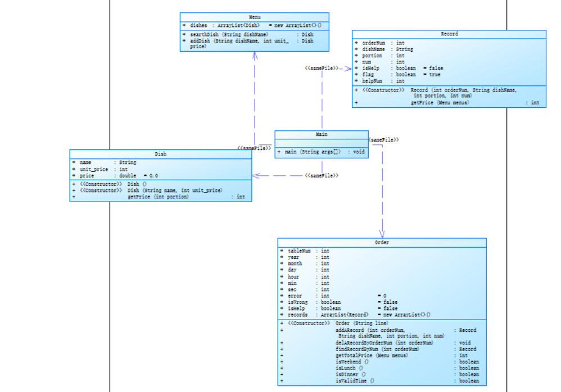Pick the addDish method in Menu
This screenshot has height=392, width=561.
point(247,44)
